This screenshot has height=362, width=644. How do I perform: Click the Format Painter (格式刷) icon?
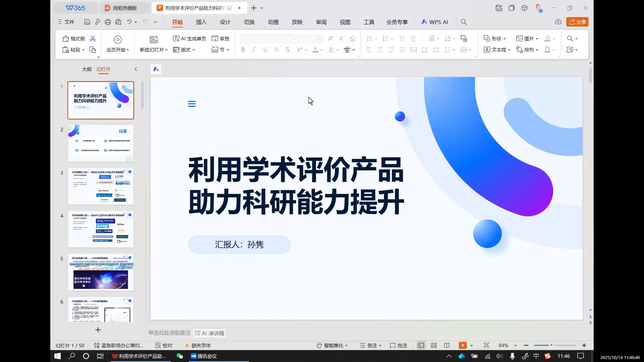tap(66, 39)
